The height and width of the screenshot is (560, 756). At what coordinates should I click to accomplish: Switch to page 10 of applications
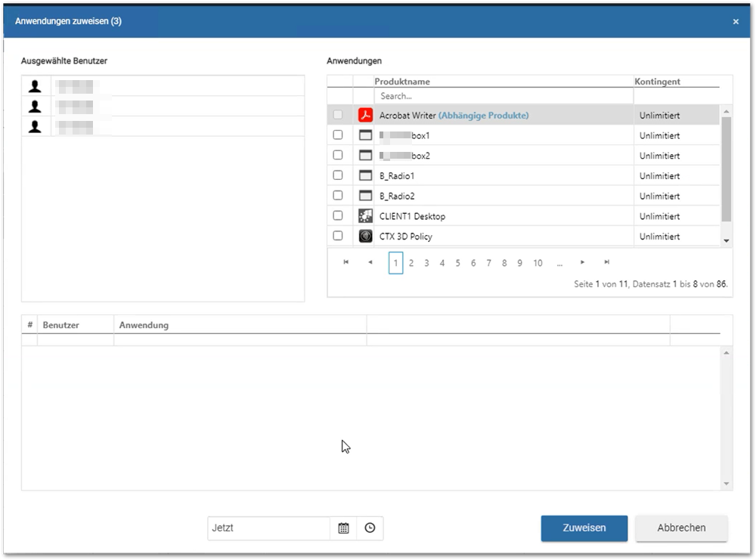click(538, 263)
